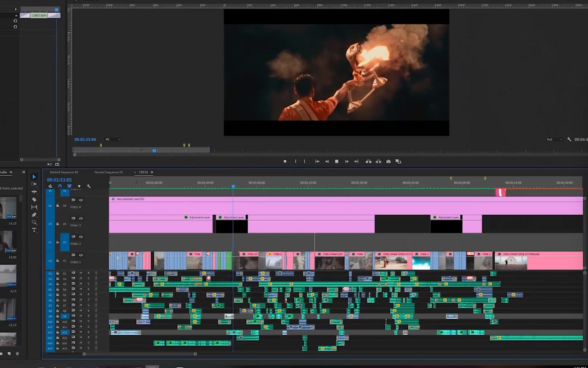Open the Fit zoom level dropdown
Viewport: 588px width, 368px height.
(x=113, y=139)
